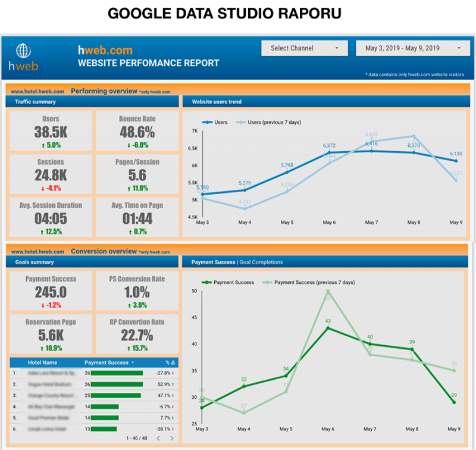Viewport: 476px width, 450px height.
Task: Click the 6,130 data point for May 9
Action: tap(456, 161)
